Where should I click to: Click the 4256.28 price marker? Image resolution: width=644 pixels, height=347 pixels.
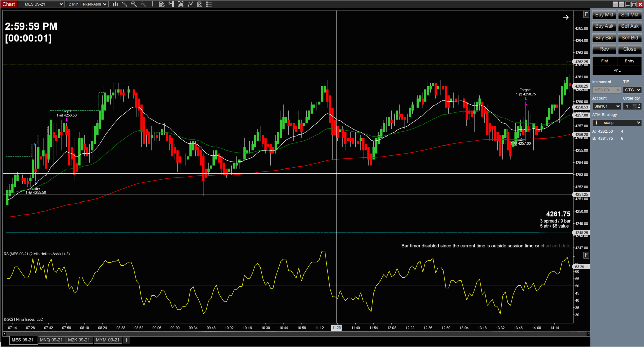(581, 135)
